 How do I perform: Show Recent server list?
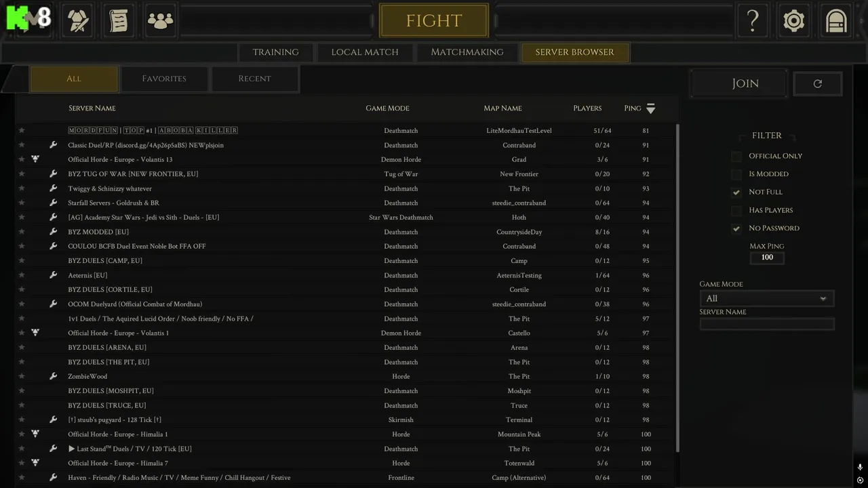coord(254,79)
